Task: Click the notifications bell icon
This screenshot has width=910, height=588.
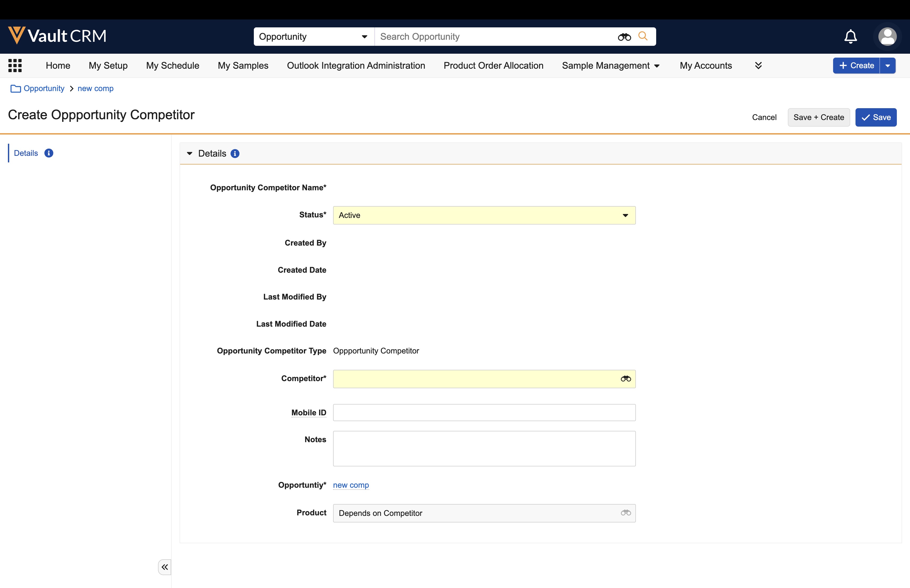Action: pos(850,37)
